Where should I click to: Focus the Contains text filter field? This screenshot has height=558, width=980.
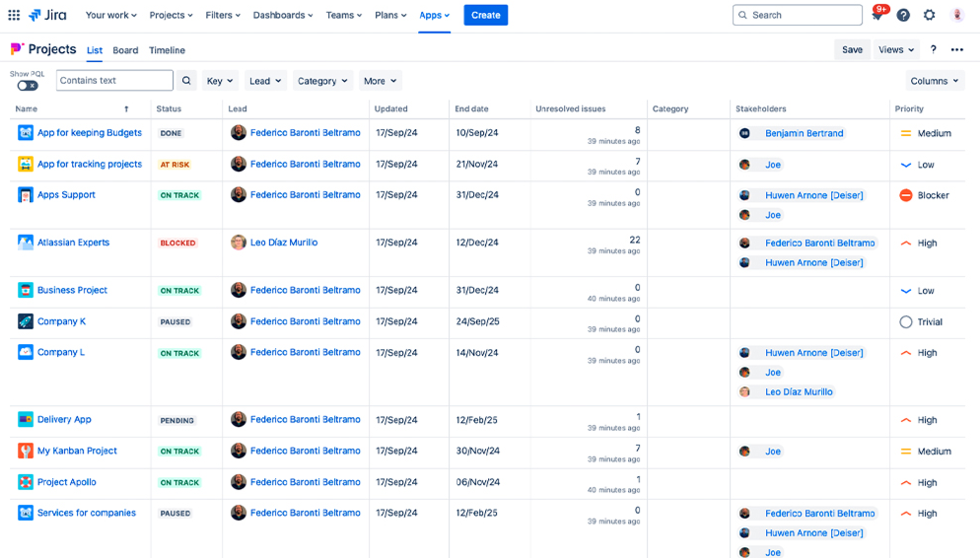click(114, 81)
